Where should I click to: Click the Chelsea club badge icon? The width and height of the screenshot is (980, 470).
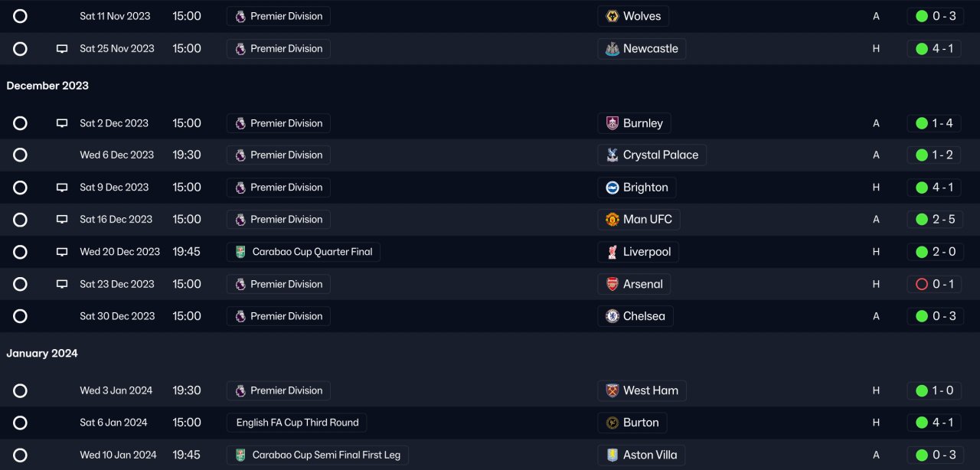612,316
